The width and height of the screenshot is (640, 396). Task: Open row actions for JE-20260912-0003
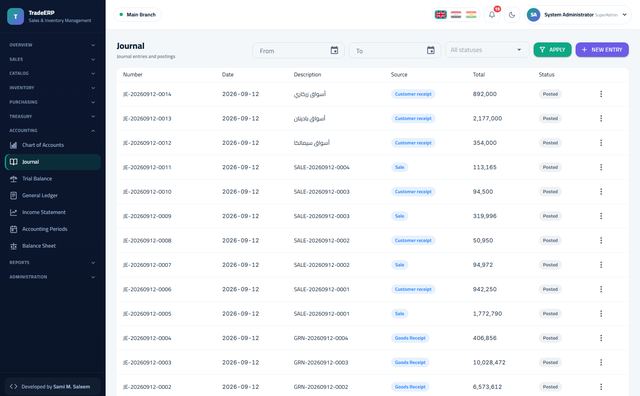601,363
